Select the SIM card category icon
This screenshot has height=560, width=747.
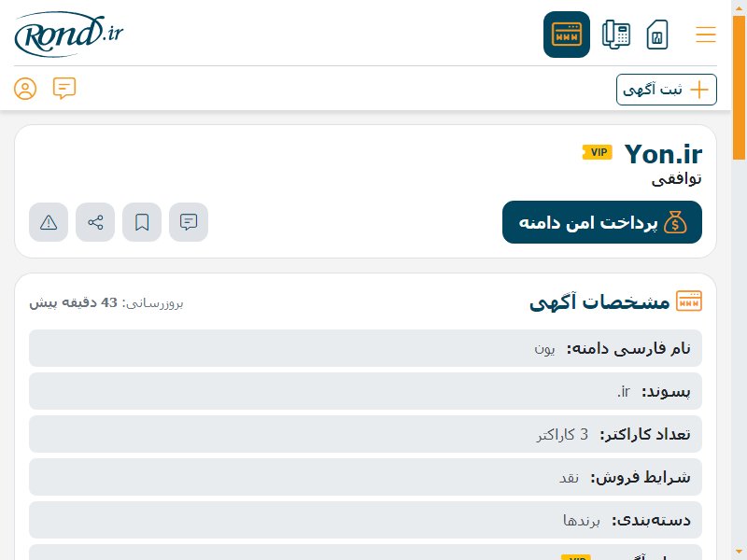(657, 35)
